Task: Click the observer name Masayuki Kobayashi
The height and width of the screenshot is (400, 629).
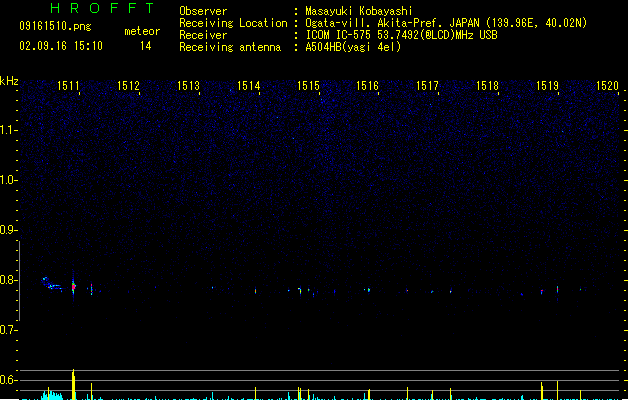Action: pos(359,11)
